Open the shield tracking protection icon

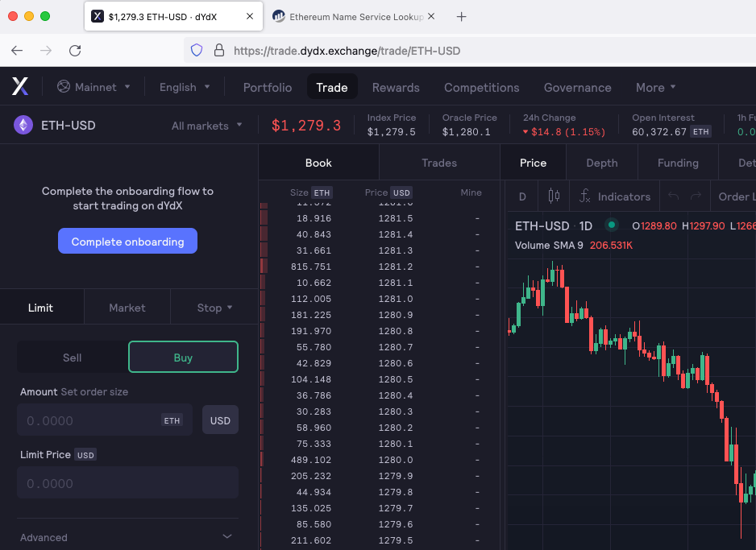[x=196, y=50]
